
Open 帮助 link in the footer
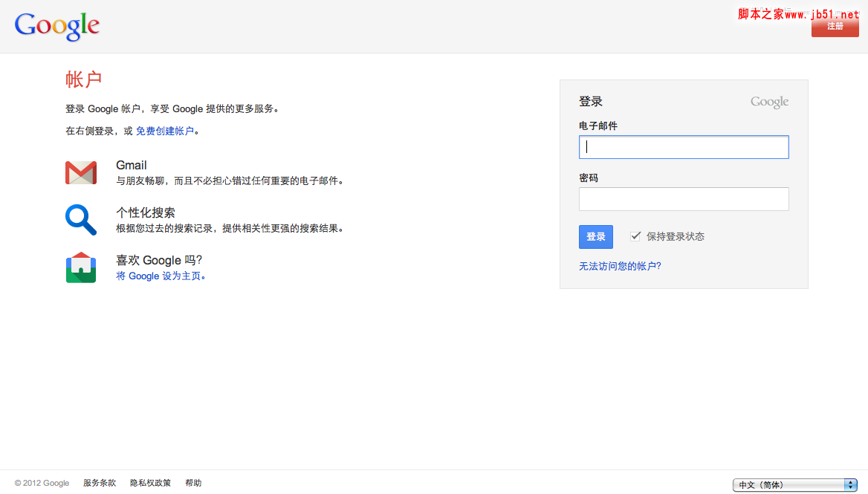click(x=193, y=483)
